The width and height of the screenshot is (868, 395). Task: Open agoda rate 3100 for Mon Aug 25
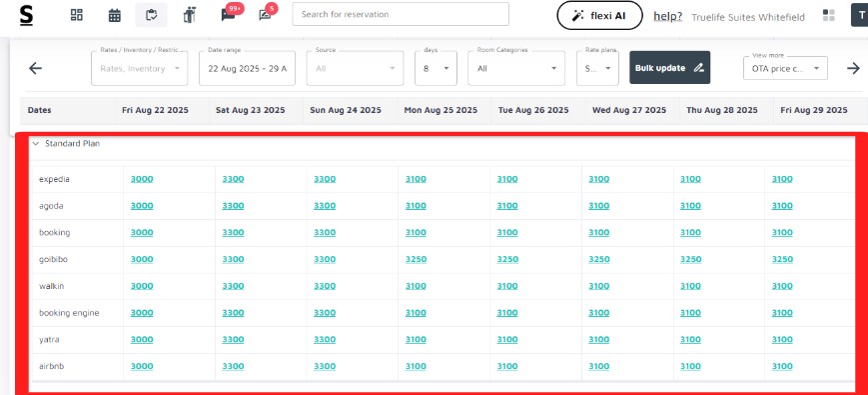tap(416, 206)
